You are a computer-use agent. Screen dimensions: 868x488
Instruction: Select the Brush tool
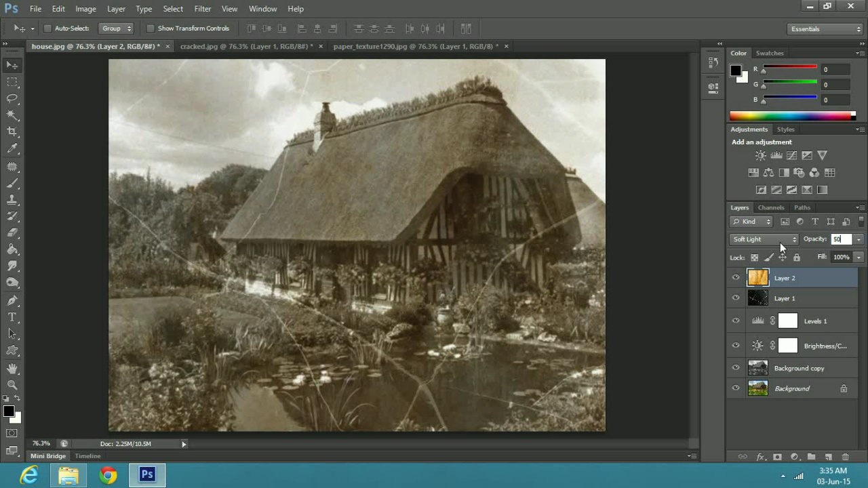(12, 183)
